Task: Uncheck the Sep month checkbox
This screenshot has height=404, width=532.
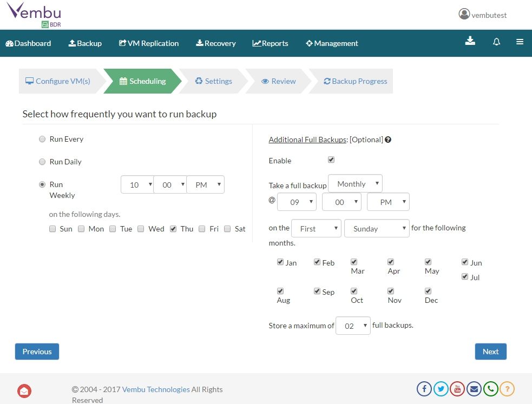Action: pyautogui.click(x=317, y=291)
